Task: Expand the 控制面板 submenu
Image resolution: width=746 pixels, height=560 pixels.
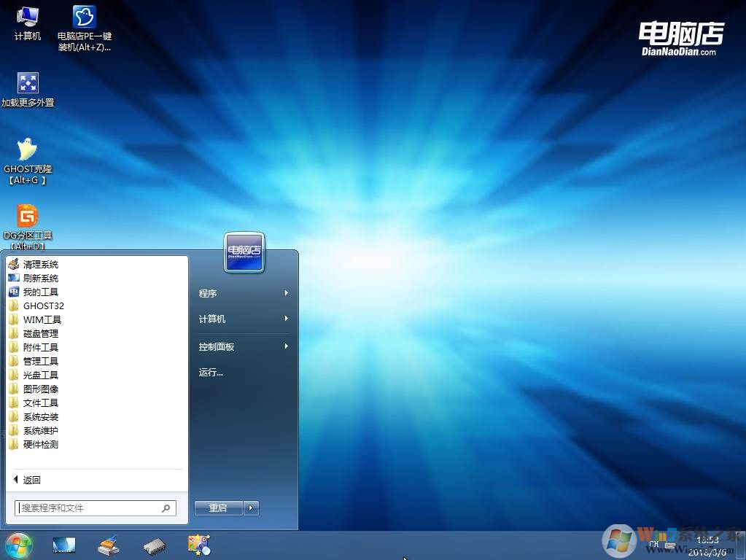Action: (x=244, y=347)
